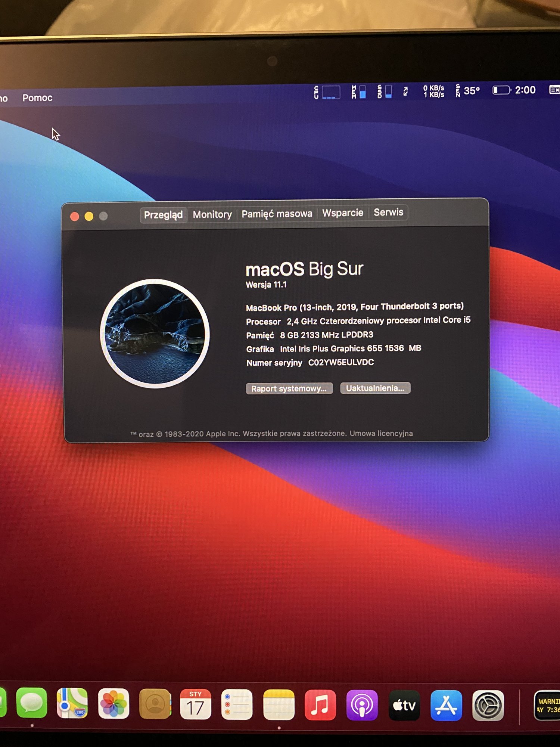Open the Notes app in the Dock
Image resolution: width=560 pixels, height=747 pixels.
pos(279,705)
